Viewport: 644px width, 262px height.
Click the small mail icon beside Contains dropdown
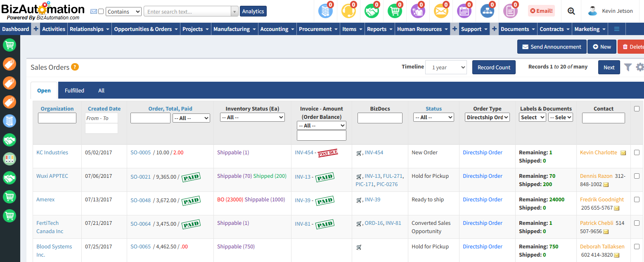[94, 12]
